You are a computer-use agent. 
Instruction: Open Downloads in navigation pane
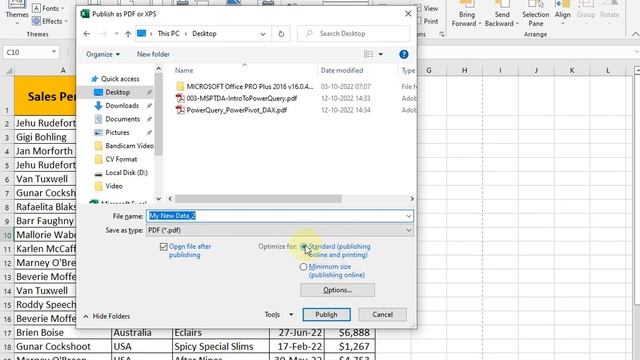click(x=122, y=106)
